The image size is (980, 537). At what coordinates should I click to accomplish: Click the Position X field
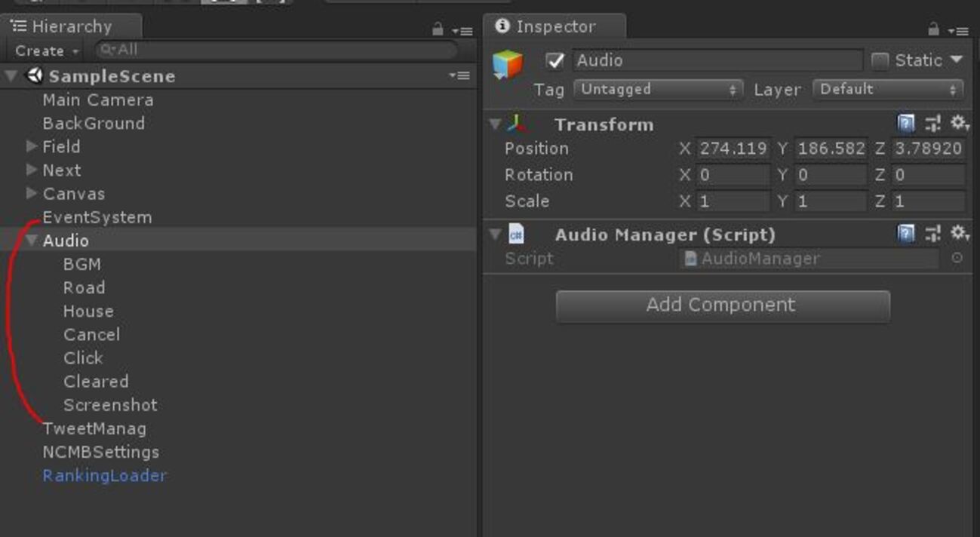(733, 149)
